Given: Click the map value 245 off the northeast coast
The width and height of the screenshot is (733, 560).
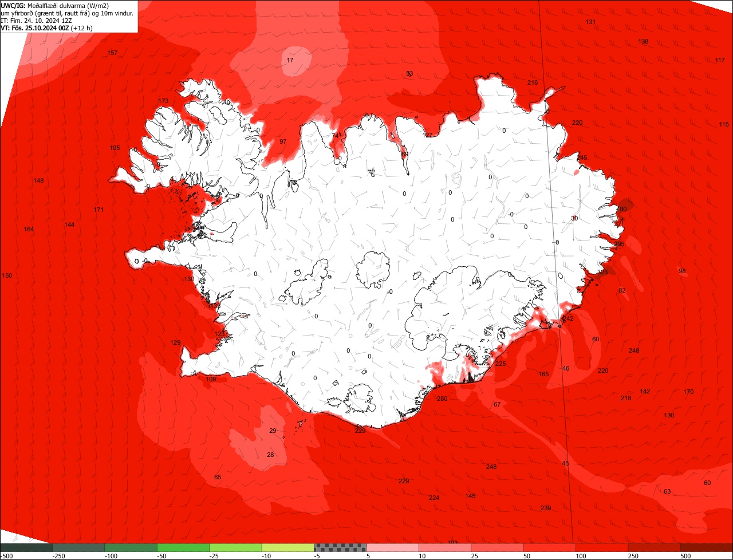Looking at the screenshot, I should coord(582,157).
